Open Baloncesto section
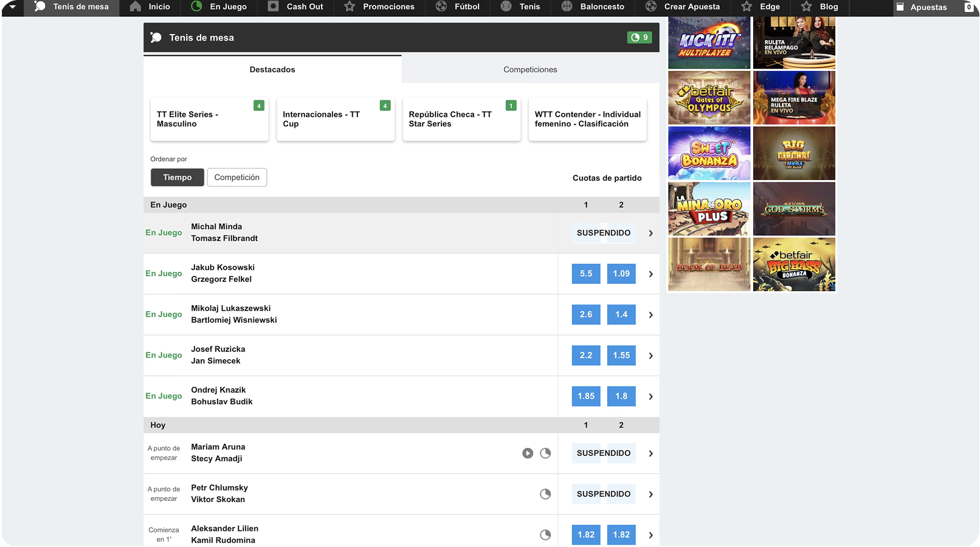 (593, 7)
